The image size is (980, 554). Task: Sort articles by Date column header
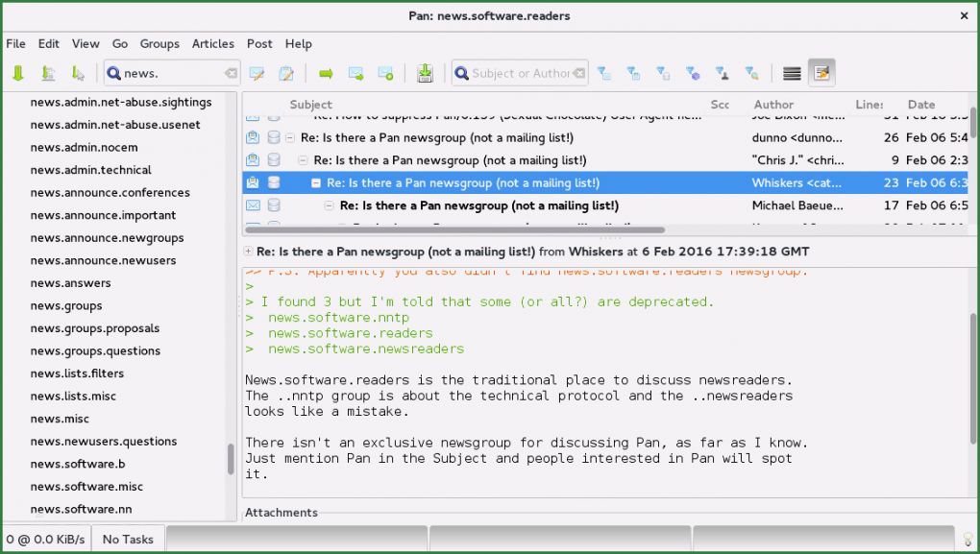(x=920, y=105)
